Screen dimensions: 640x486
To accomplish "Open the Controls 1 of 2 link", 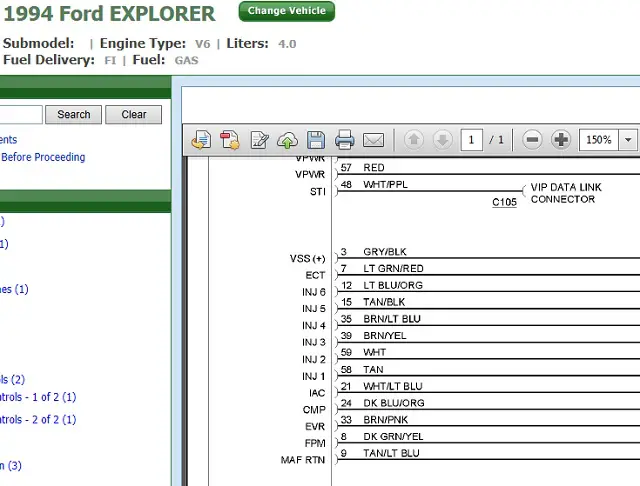I will pyautogui.click(x=38, y=397).
